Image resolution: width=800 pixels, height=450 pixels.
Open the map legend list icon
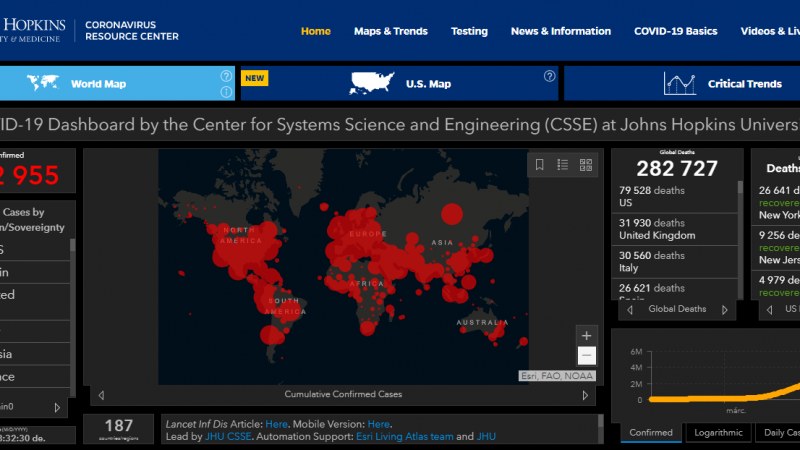coord(563,165)
